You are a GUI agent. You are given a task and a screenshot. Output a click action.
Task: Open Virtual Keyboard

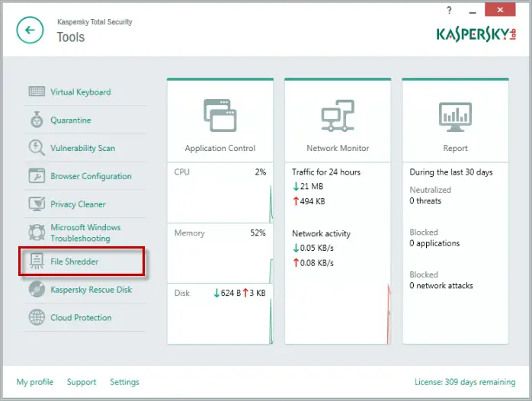81,92
